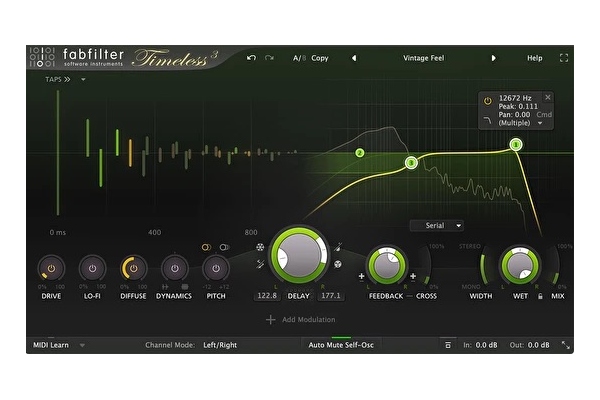
Task: Toggle filter power in popup panel
Action: pyautogui.click(x=488, y=101)
